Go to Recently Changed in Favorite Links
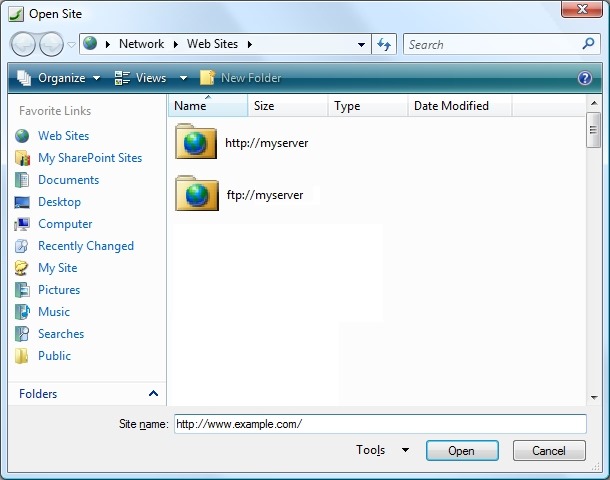 (85, 246)
